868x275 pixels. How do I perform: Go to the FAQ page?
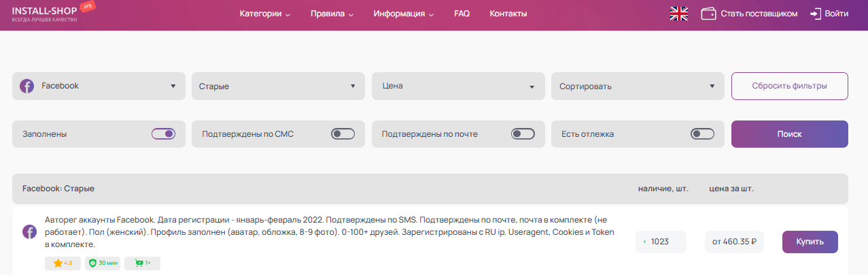point(462,14)
